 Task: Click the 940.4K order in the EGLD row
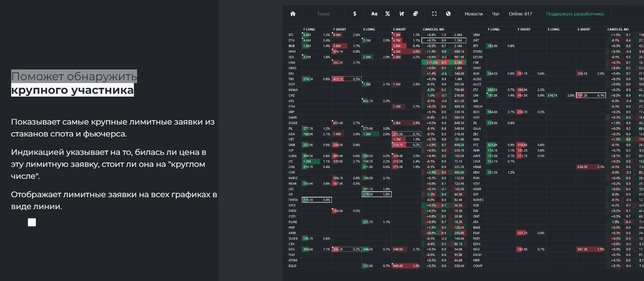tap(406, 266)
